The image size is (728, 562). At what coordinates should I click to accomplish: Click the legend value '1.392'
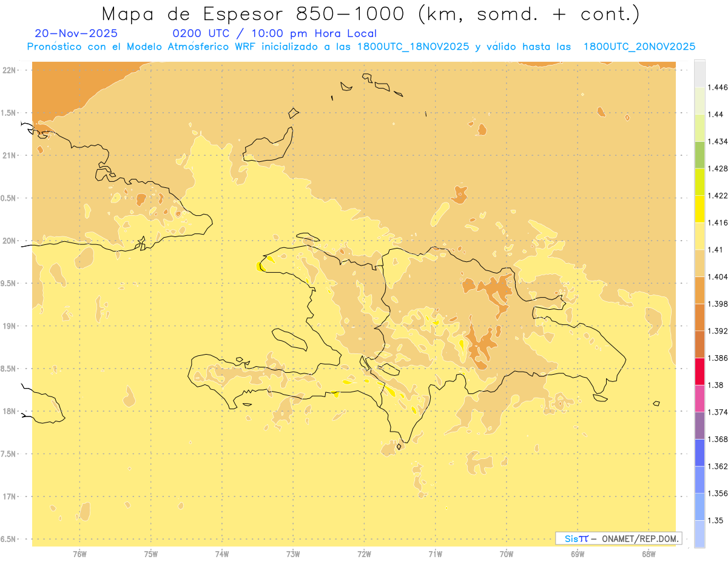click(718, 331)
